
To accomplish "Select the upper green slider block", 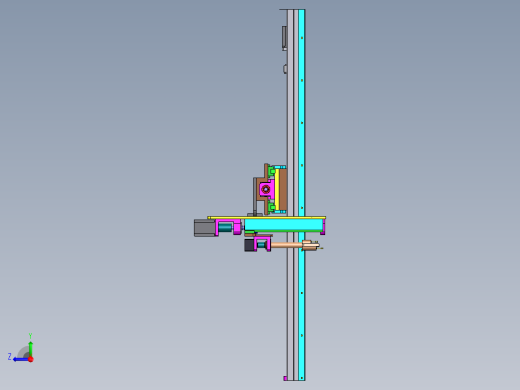I will pyautogui.click(x=271, y=172).
